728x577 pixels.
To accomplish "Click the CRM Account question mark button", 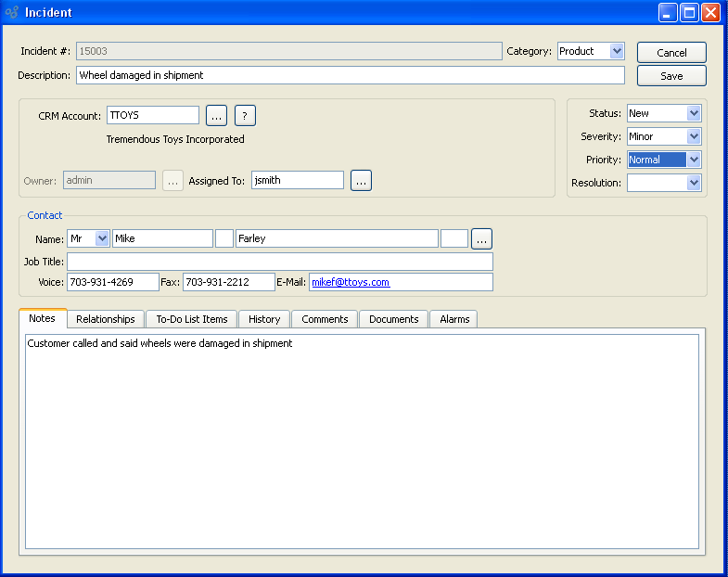I will (x=245, y=116).
